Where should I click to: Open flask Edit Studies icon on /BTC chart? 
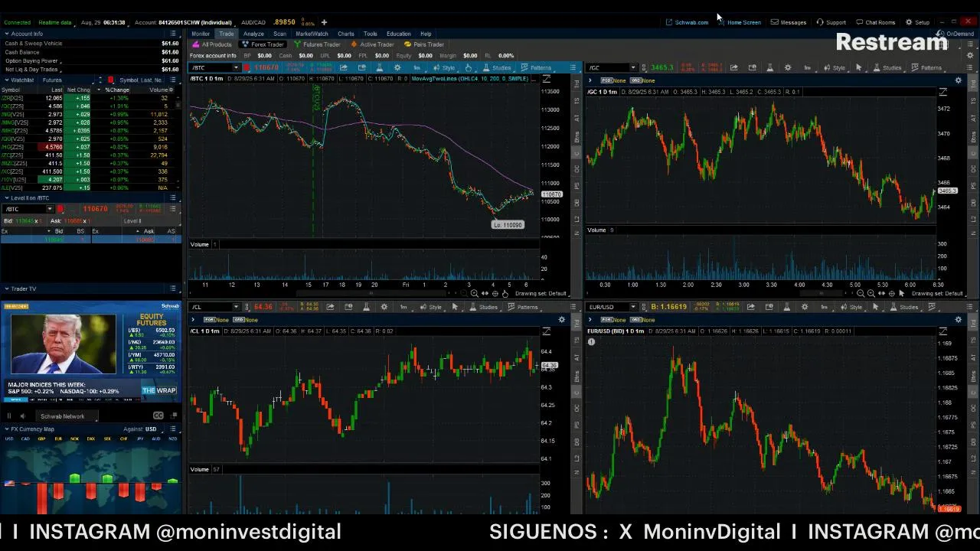click(379, 67)
